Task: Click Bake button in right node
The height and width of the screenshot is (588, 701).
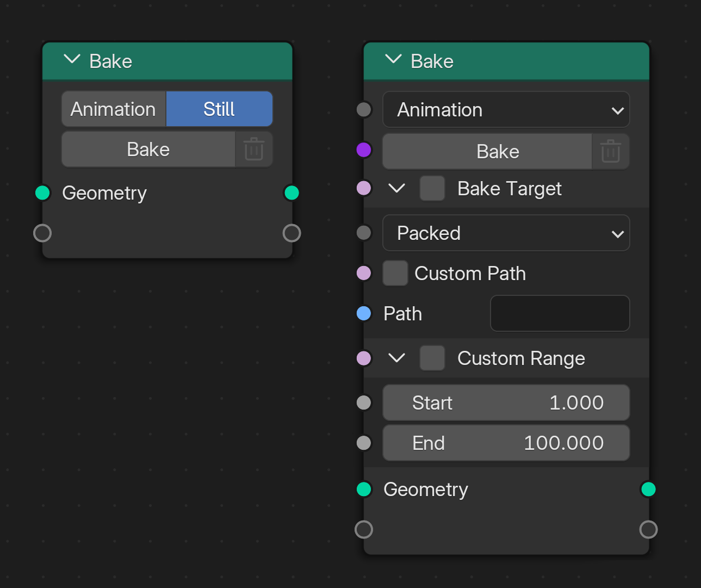Action: pos(487,152)
